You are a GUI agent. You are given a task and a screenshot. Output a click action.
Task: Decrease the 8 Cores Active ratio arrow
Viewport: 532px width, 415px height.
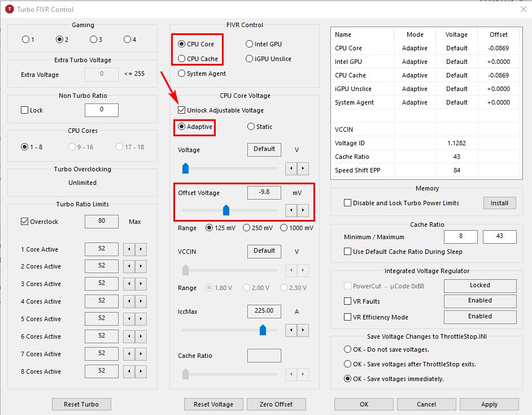pyautogui.click(x=129, y=371)
